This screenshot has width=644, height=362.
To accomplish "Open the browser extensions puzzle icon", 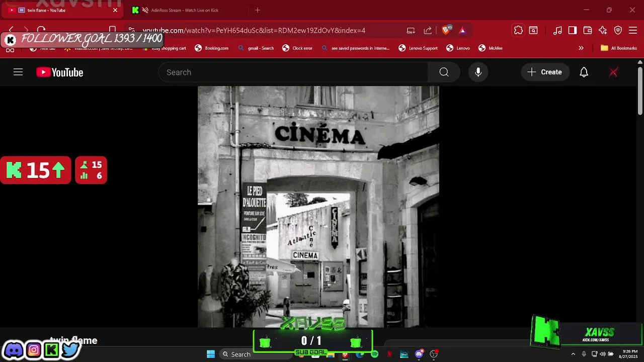I will coord(518,31).
